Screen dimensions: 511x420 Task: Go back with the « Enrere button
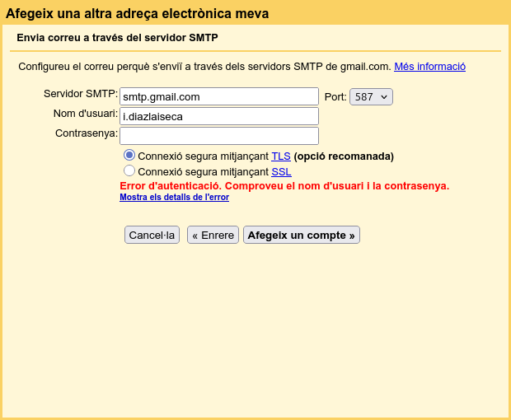(213, 235)
